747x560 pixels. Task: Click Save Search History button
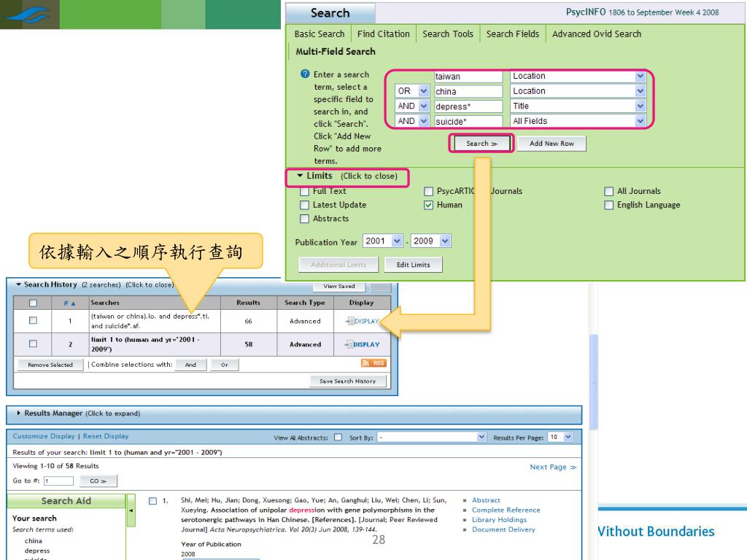(348, 381)
